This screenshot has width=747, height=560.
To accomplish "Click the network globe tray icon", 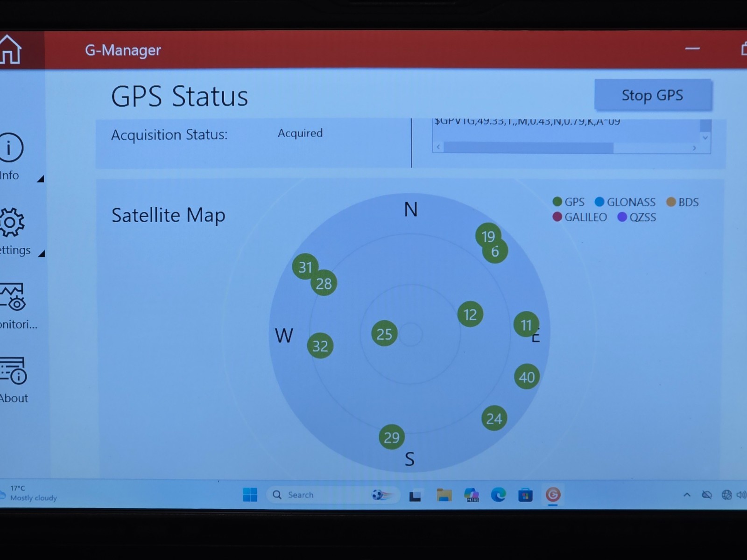I will (726, 495).
